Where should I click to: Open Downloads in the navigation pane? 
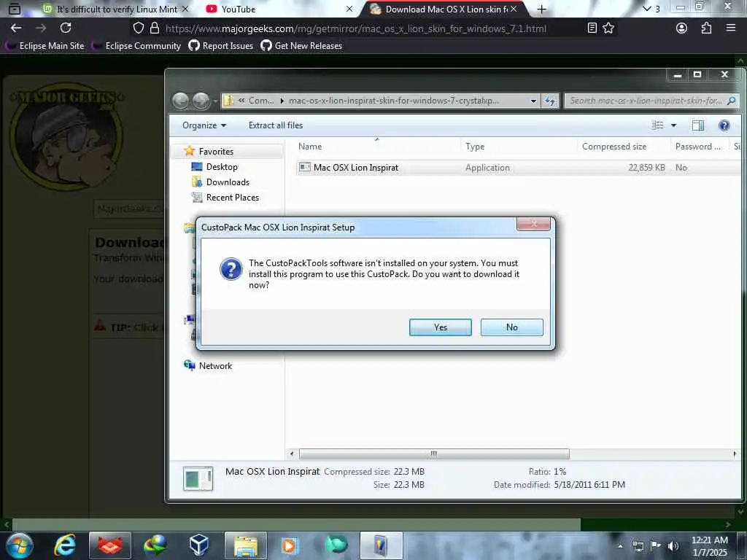(x=228, y=182)
